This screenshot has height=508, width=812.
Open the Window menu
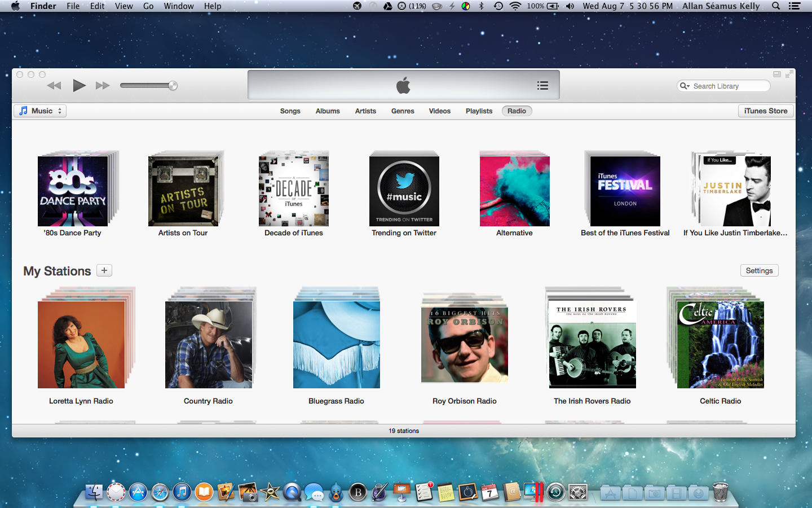tap(179, 6)
